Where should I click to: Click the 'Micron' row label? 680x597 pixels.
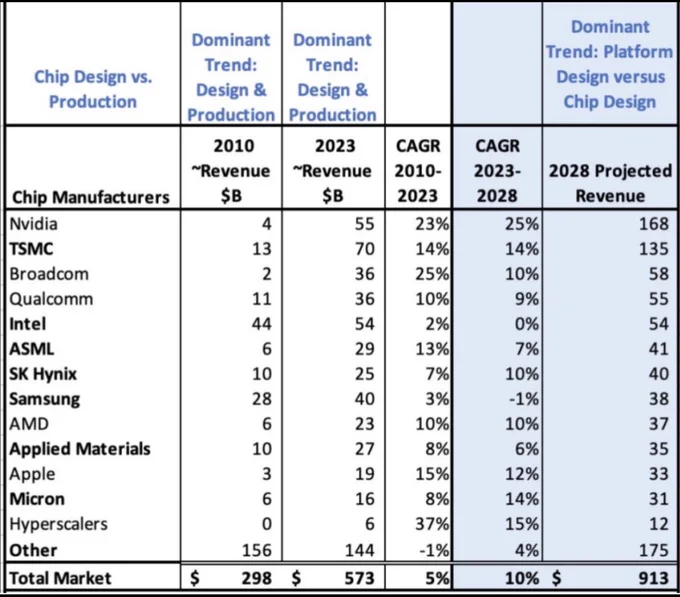click(37, 499)
